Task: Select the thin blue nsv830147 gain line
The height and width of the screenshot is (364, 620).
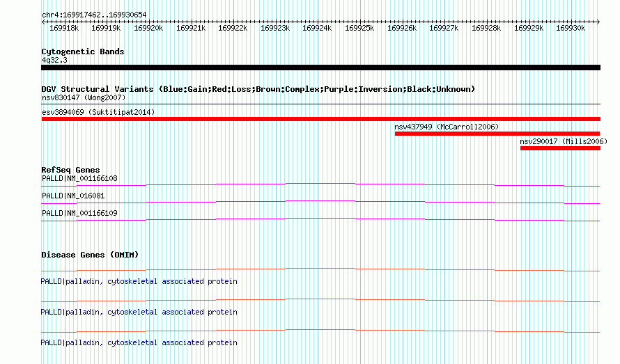Action: (x=320, y=104)
